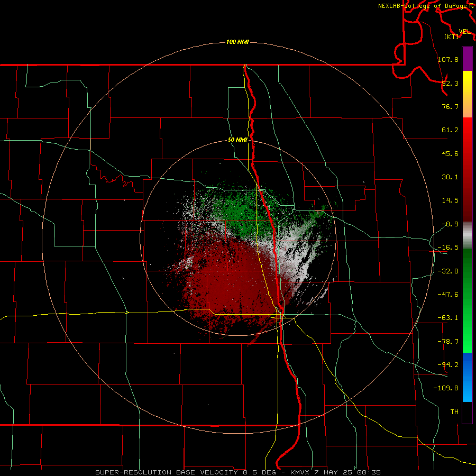
Task: Click the 107.8 value on velocity scale
Action: coord(448,59)
